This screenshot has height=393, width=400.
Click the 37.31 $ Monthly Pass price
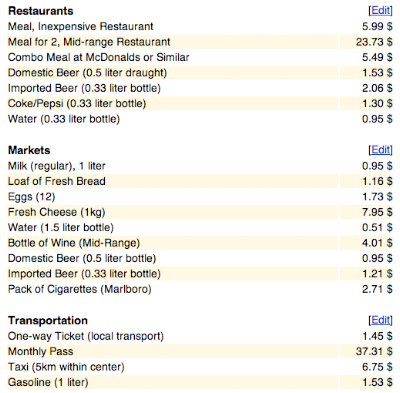374,351
